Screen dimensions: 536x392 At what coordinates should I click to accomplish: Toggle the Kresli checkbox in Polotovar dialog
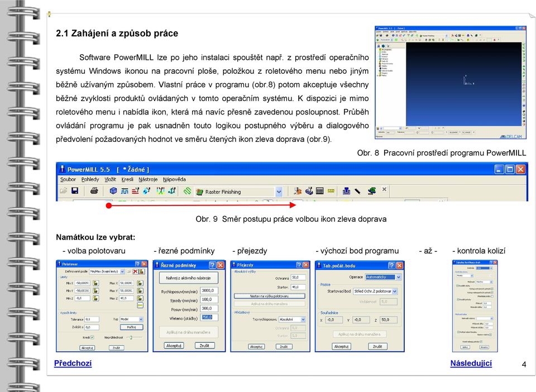(92, 337)
